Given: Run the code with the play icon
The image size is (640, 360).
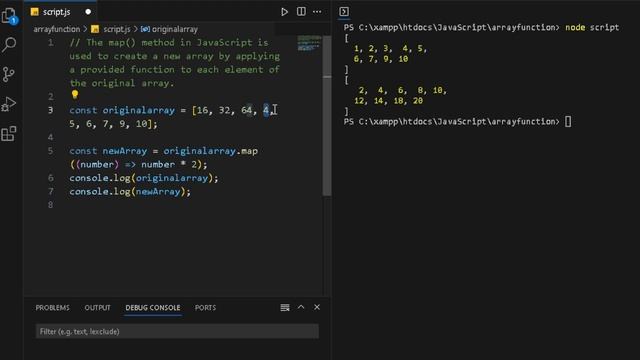Looking at the screenshot, I should (x=284, y=12).
